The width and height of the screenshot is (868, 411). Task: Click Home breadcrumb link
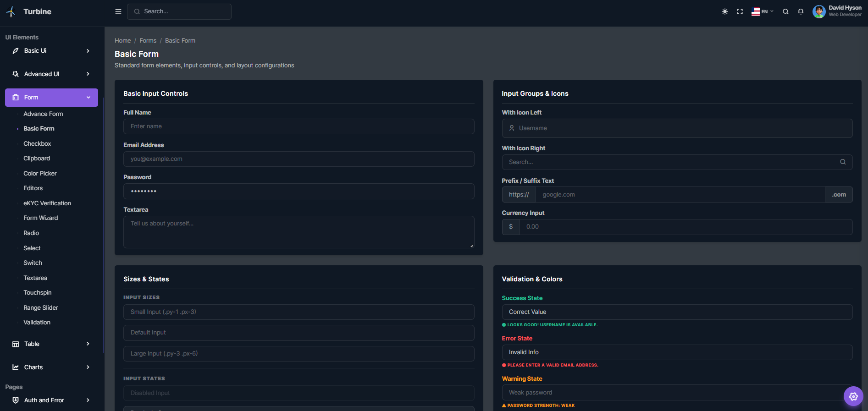pyautogui.click(x=122, y=41)
